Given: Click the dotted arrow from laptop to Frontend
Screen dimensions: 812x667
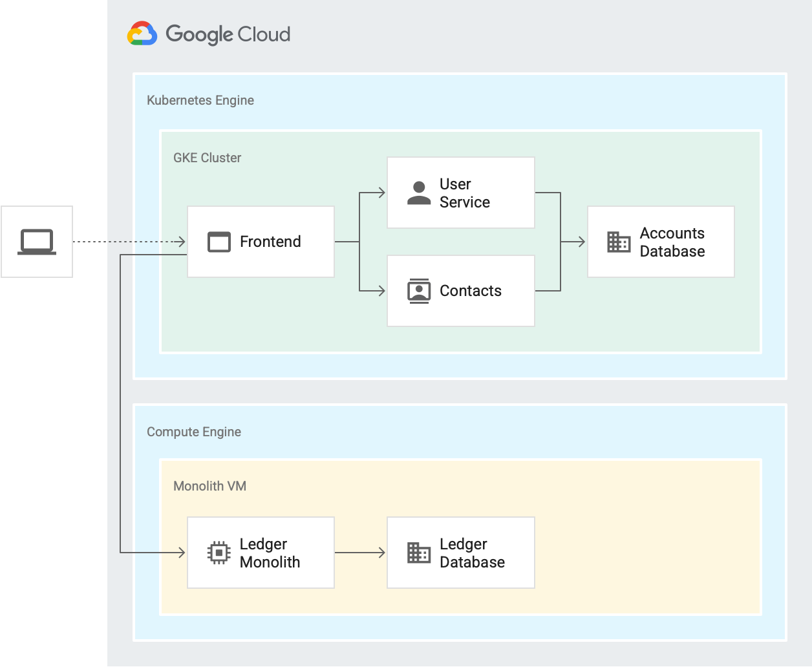Looking at the screenshot, I should (x=129, y=241).
